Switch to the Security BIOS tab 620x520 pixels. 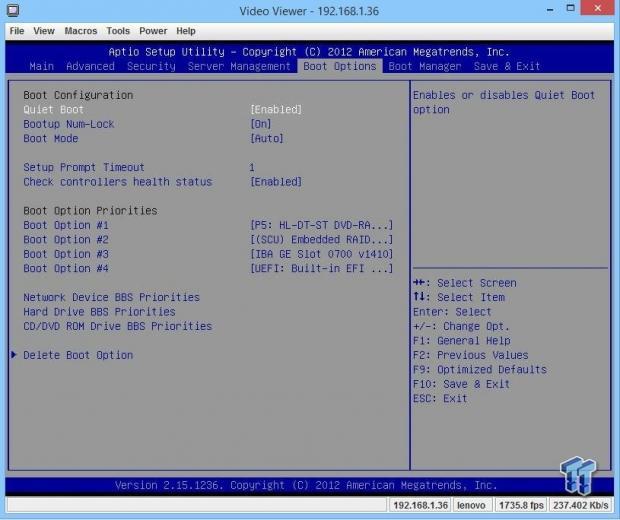pyautogui.click(x=151, y=66)
